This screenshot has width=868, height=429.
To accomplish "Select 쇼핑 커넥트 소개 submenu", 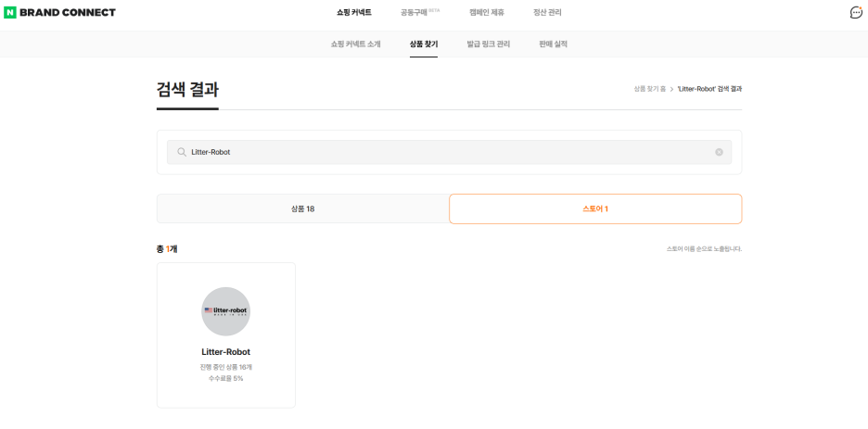I will [355, 44].
